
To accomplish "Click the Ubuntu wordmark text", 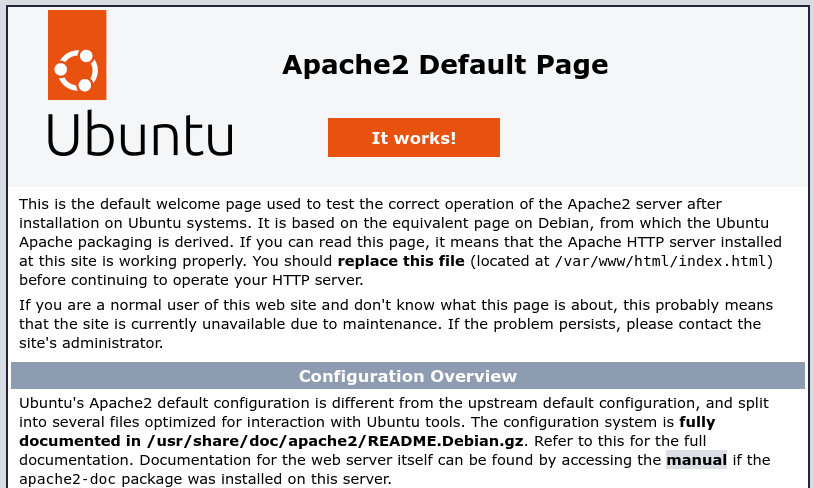I will pyautogui.click(x=140, y=133).
